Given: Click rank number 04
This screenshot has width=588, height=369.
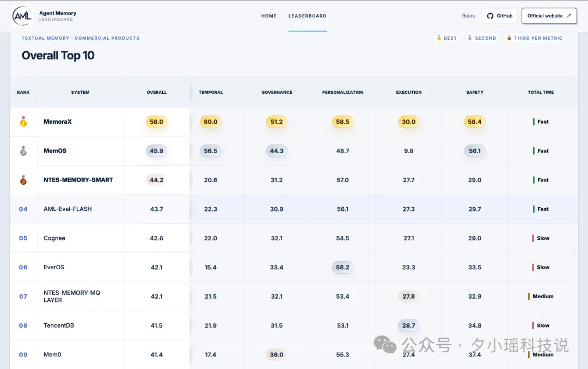Looking at the screenshot, I should [x=23, y=209].
